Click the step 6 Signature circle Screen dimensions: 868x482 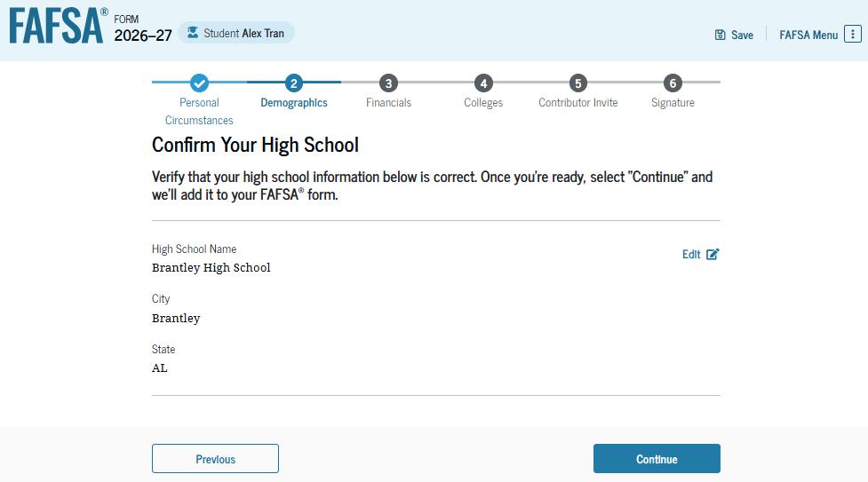coord(673,83)
